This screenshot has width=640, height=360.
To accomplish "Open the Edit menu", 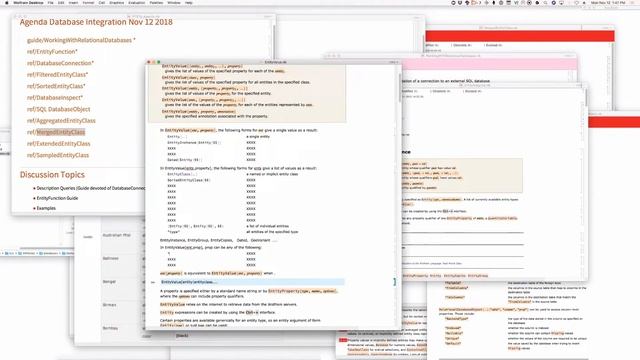I will [61, 3].
